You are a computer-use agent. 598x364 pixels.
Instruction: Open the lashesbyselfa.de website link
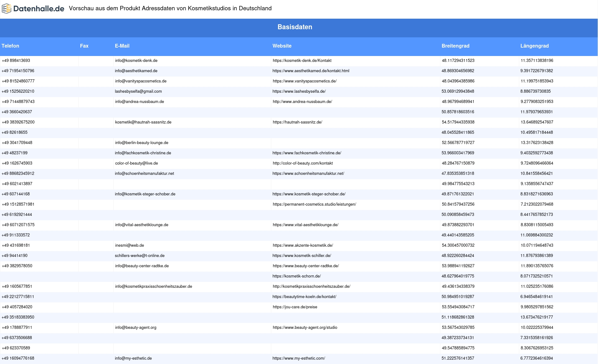coord(299,91)
